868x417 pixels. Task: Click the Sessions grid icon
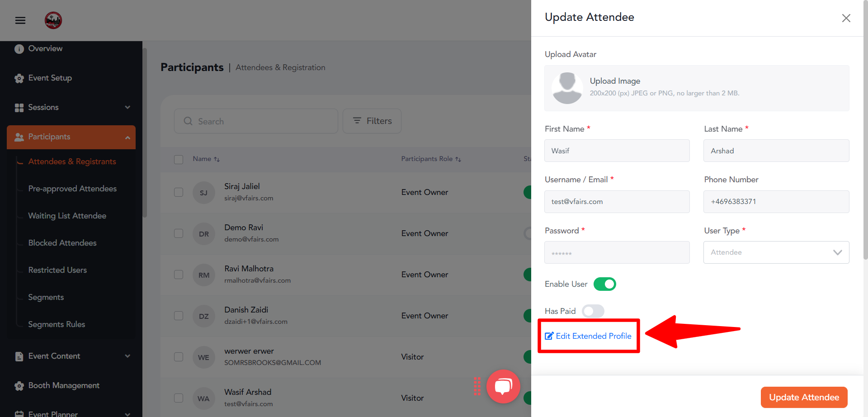19,108
